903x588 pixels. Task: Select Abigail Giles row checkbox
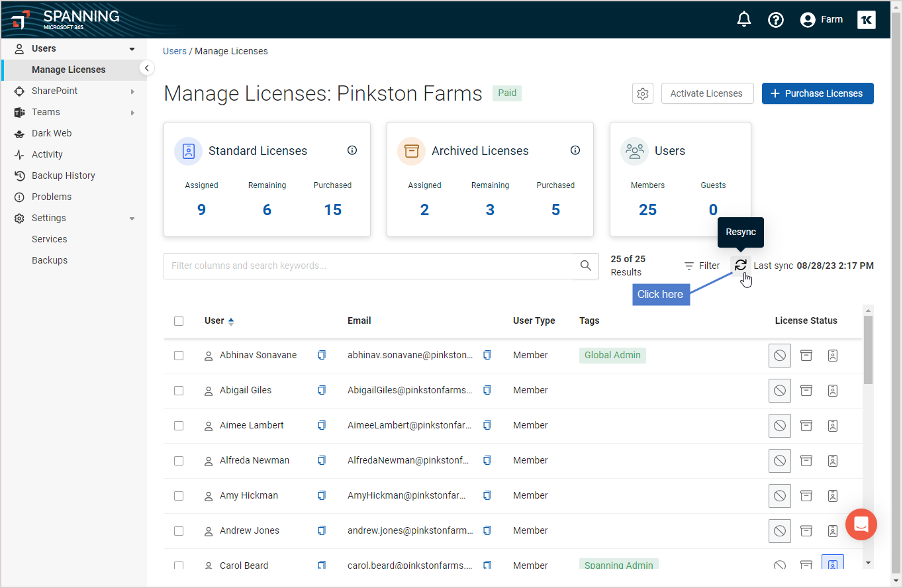click(x=179, y=391)
